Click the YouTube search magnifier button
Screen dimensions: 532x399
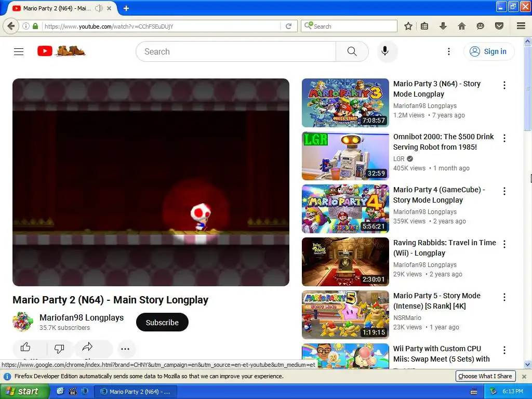click(352, 51)
